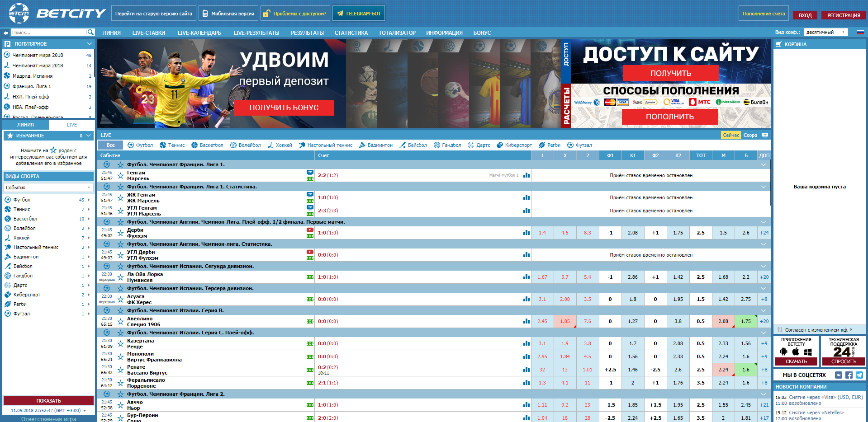Switch to the Скоро tab
This screenshot has height=422, width=868.
[750, 135]
